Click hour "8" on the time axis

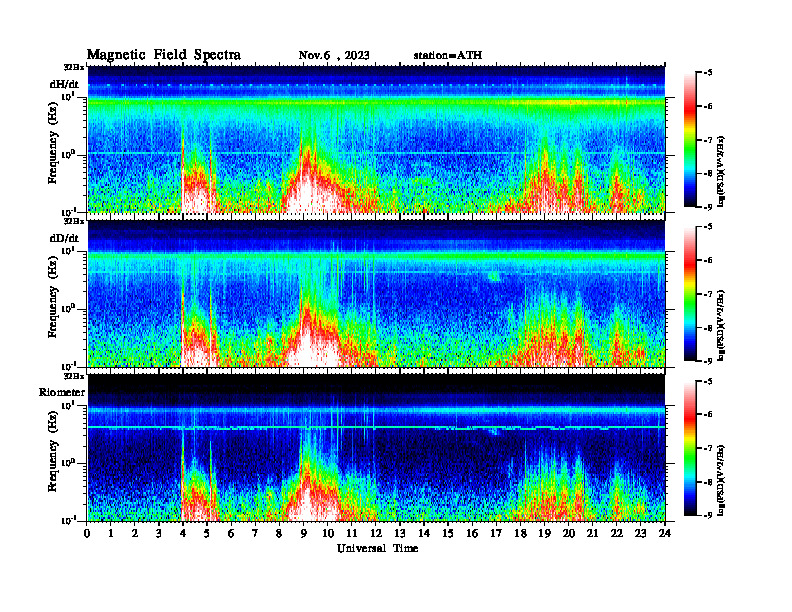pyautogui.click(x=279, y=534)
